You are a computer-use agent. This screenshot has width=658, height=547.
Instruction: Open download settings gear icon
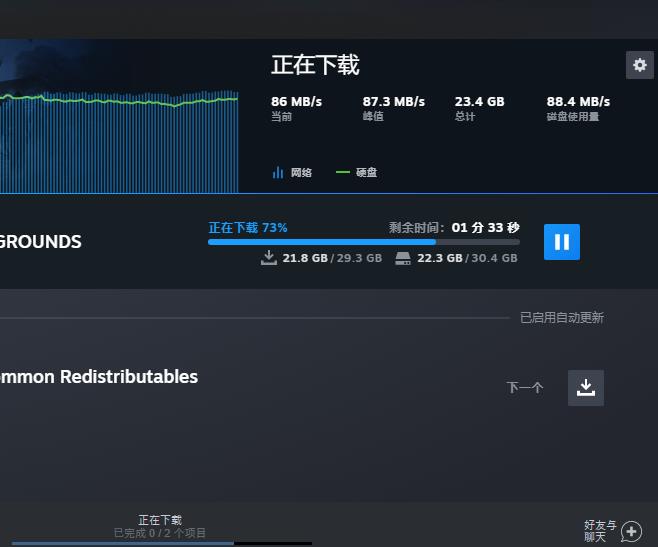pos(639,65)
